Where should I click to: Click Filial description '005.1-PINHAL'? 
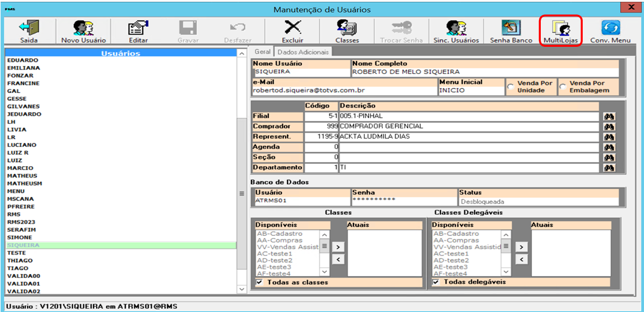pyautogui.click(x=469, y=116)
